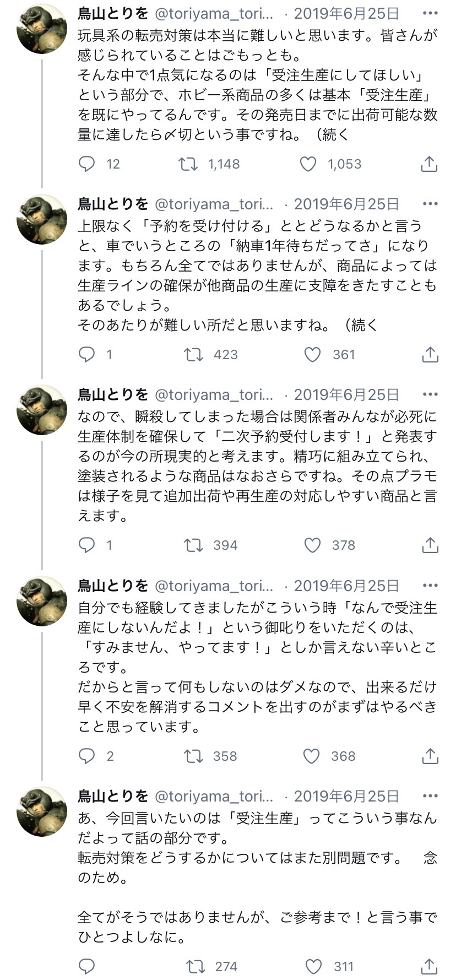
Task: Open the date link on the last tweet
Action: coord(346,796)
